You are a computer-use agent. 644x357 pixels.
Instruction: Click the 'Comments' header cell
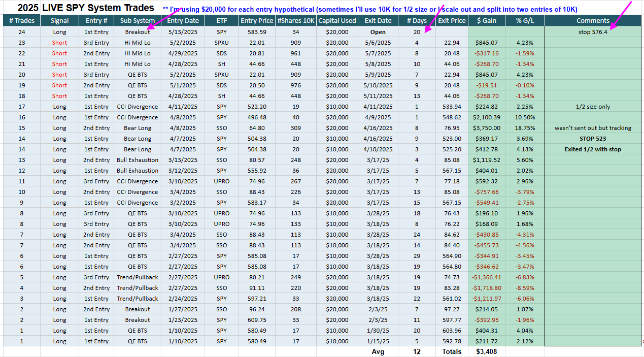pyautogui.click(x=593, y=20)
